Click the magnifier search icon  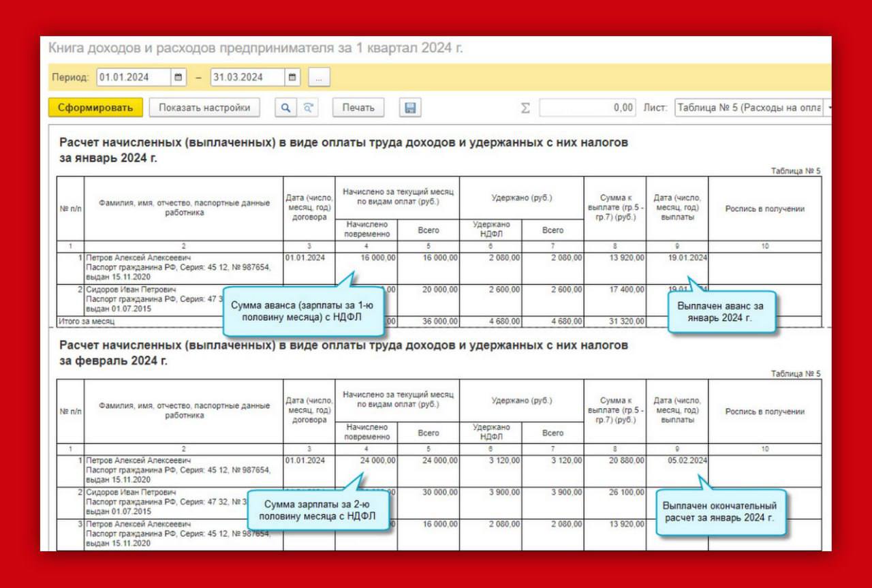(x=285, y=108)
